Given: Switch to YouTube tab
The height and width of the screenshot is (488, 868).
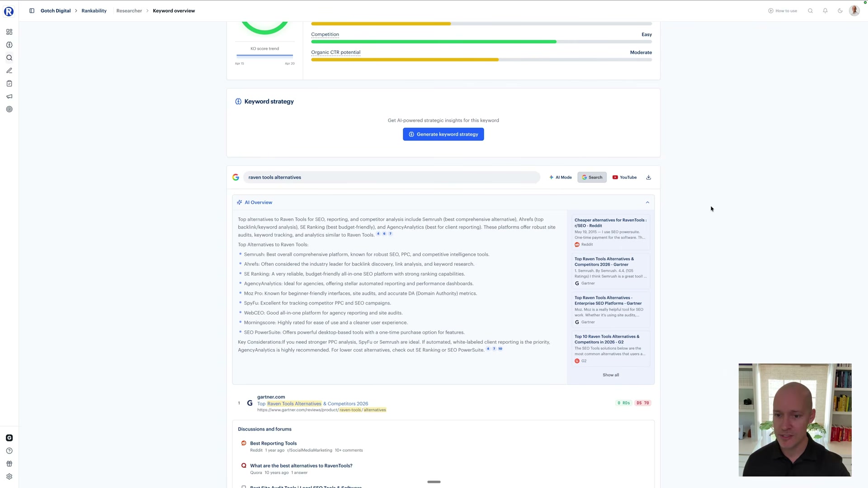Looking at the screenshot, I should tap(624, 178).
